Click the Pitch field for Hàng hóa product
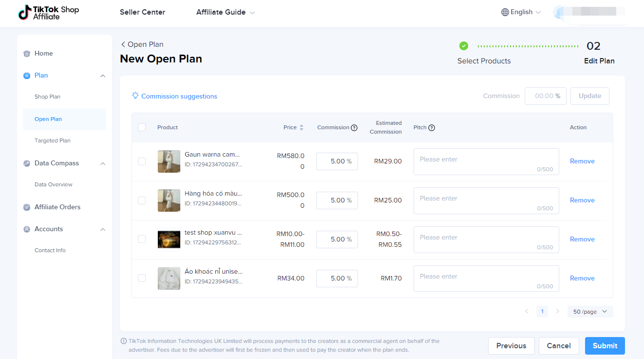 486,200
